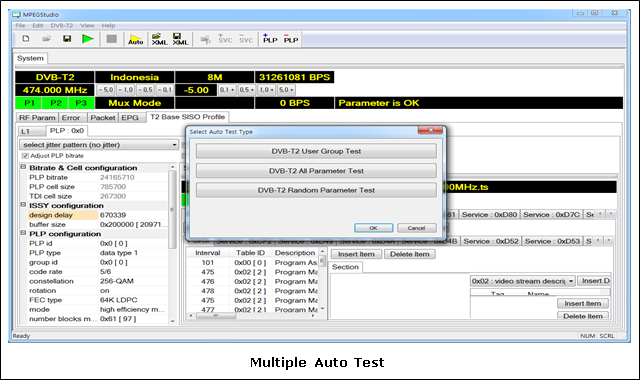Toggle the green P3 indicator
This screenshot has height=380, width=640.
[81, 103]
